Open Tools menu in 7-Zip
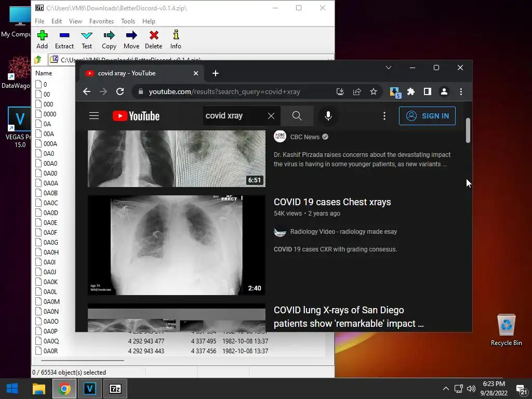532x399 pixels. [128, 21]
